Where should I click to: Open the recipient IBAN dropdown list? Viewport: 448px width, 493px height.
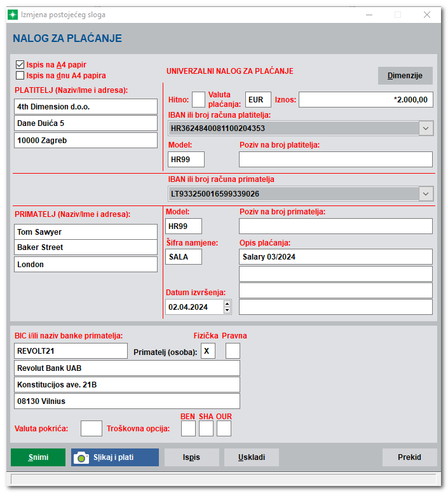pyautogui.click(x=426, y=193)
